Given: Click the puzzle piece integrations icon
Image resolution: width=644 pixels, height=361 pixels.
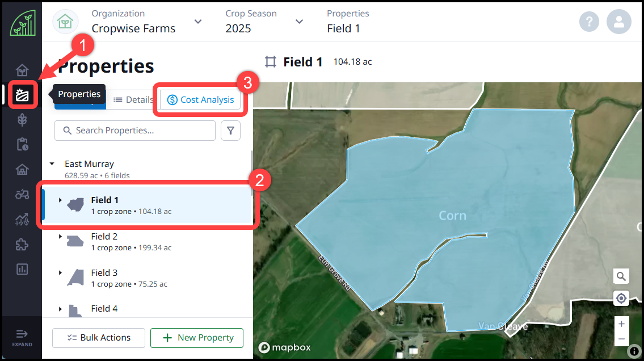Looking at the screenshot, I should point(22,245).
